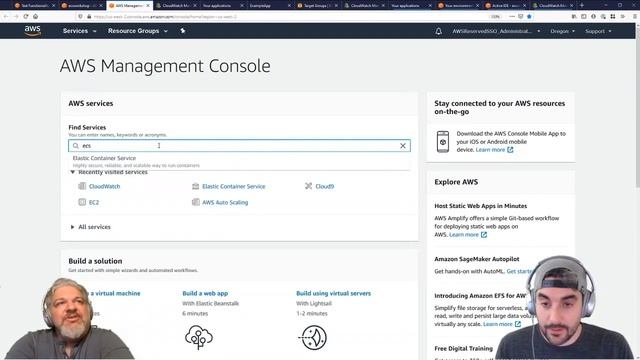Screen dimensions: 640x360
Task: Open the Resource Groups dropdown
Action: coord(138,31)
